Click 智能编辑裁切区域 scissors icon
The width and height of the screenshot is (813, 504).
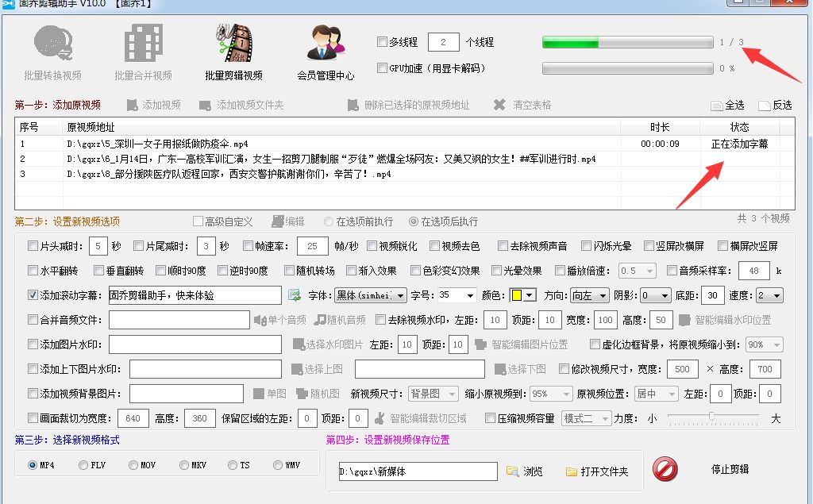tap(380, 418)
